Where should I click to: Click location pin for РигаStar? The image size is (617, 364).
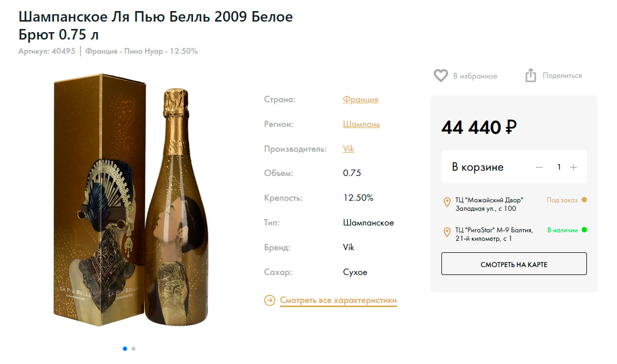448,232
